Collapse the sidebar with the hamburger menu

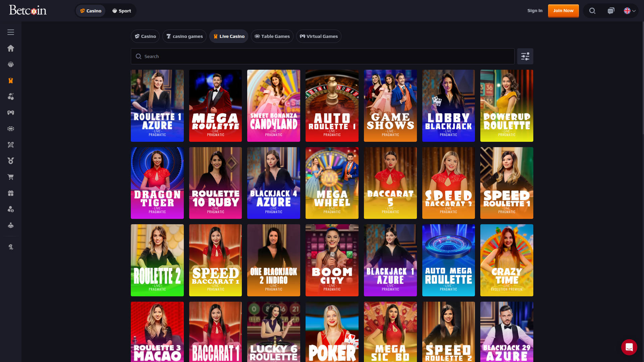(10, 32)
